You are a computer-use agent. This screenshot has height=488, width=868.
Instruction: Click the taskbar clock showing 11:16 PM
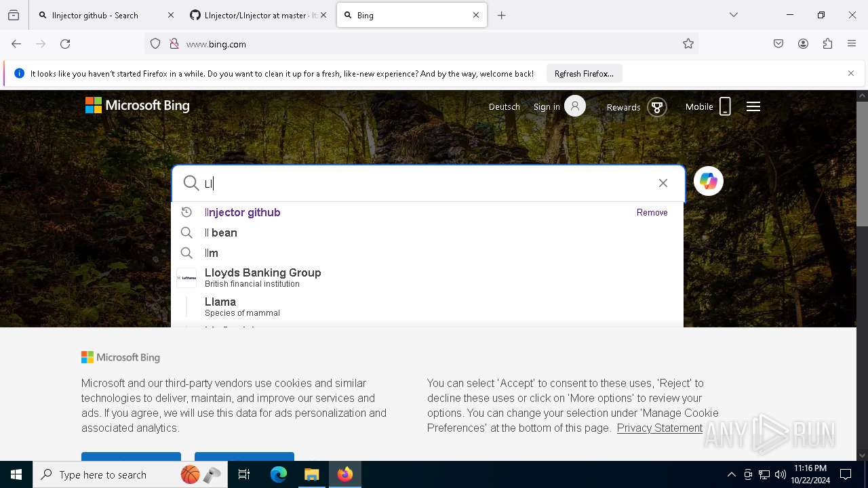tap(810, 474)
